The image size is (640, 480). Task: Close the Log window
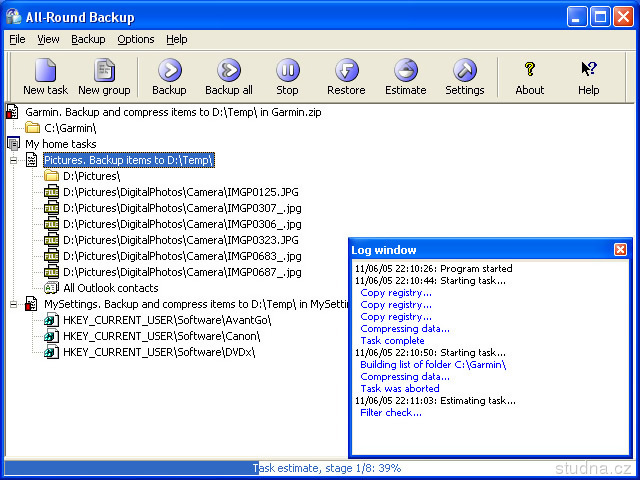click(620, 249)
